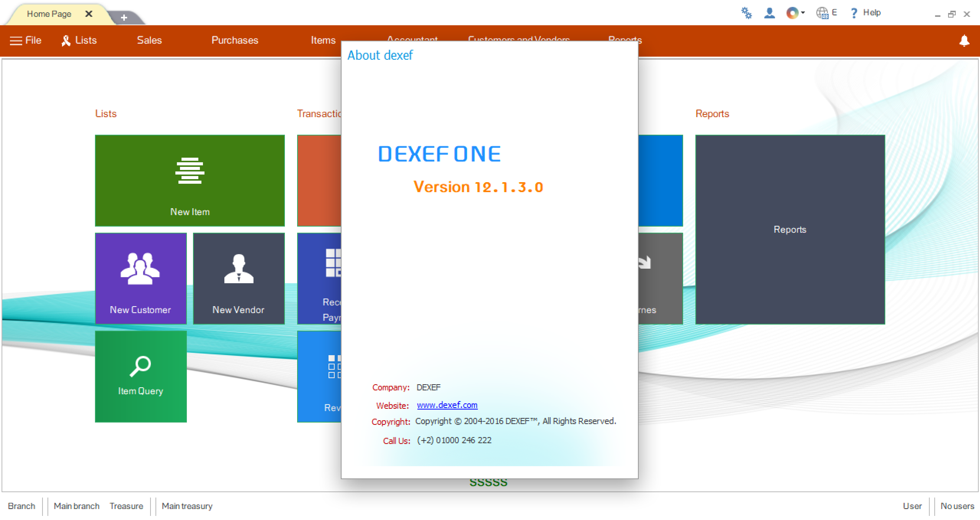Image resolution: width=980 pixels, height=520 pixels.
Task: Open the Purchases menu
Action: pyautogui.click(x=235, y=40)
